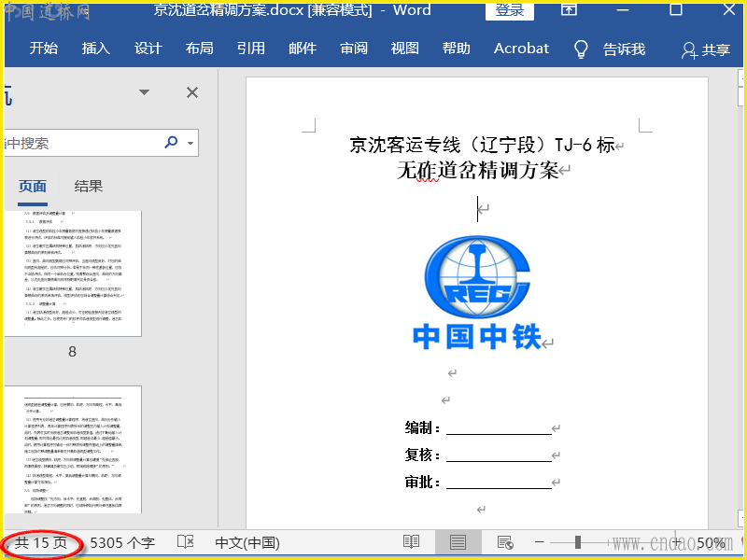747x560 pixels.
Task: Click the zoom slider handle
Action: 577,542
